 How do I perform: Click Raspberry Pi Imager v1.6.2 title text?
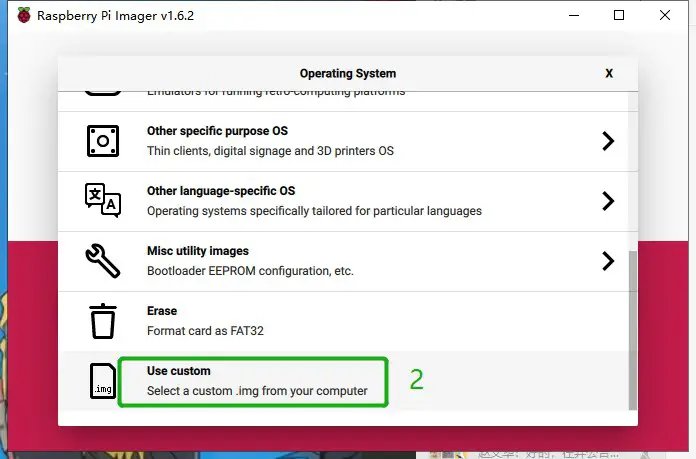click(x=115, y=16)
